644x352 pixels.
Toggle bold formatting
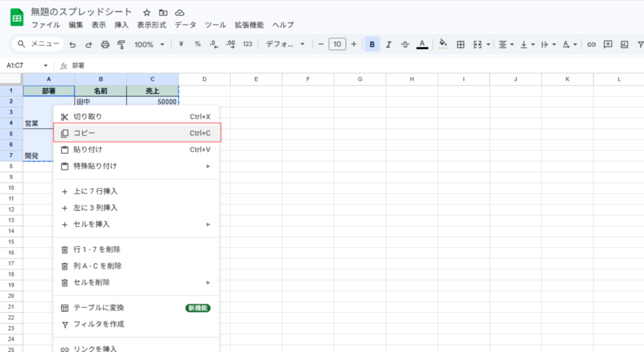372,45
